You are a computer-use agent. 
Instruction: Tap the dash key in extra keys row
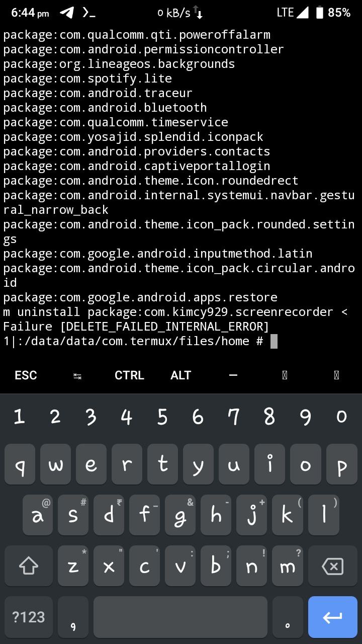(233, 375)
